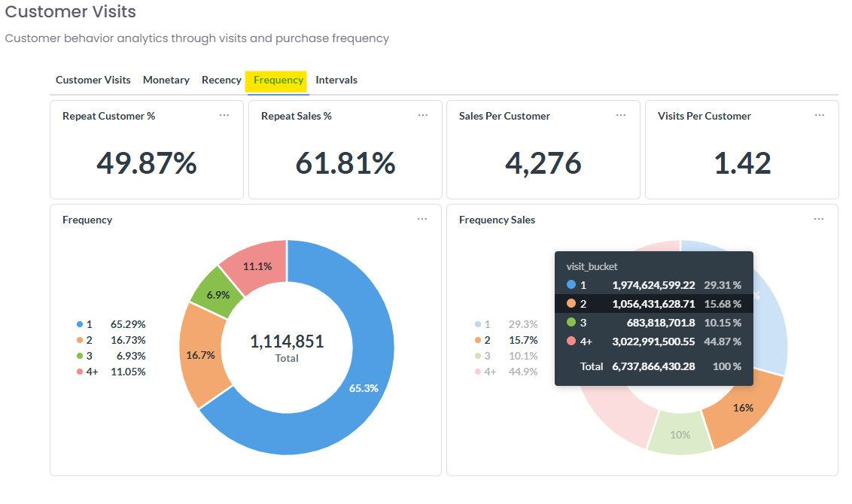
Task: Click the red 11.1% donut slice
Action: [257, 266]
